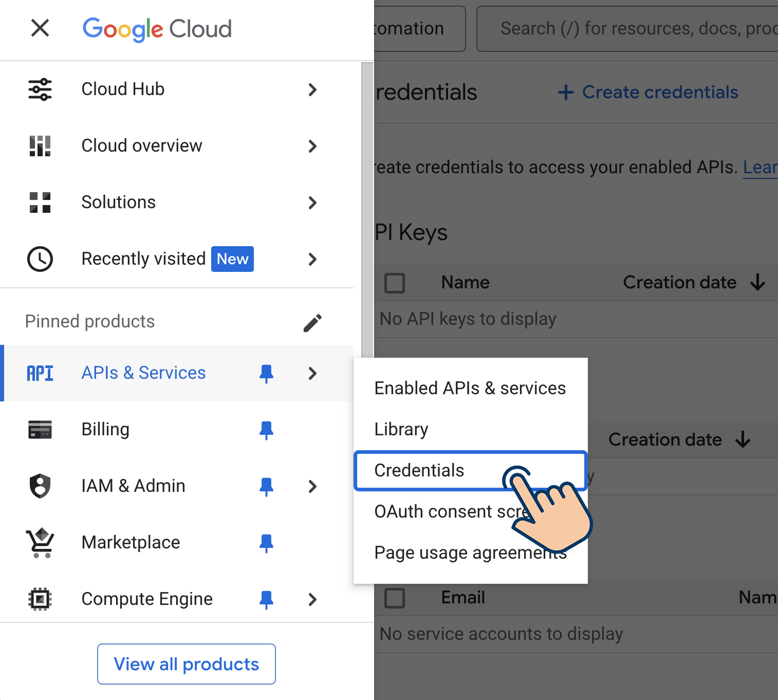Open the Learn more link
Screen dimensions: 778x700
click(x=761, y=168)
